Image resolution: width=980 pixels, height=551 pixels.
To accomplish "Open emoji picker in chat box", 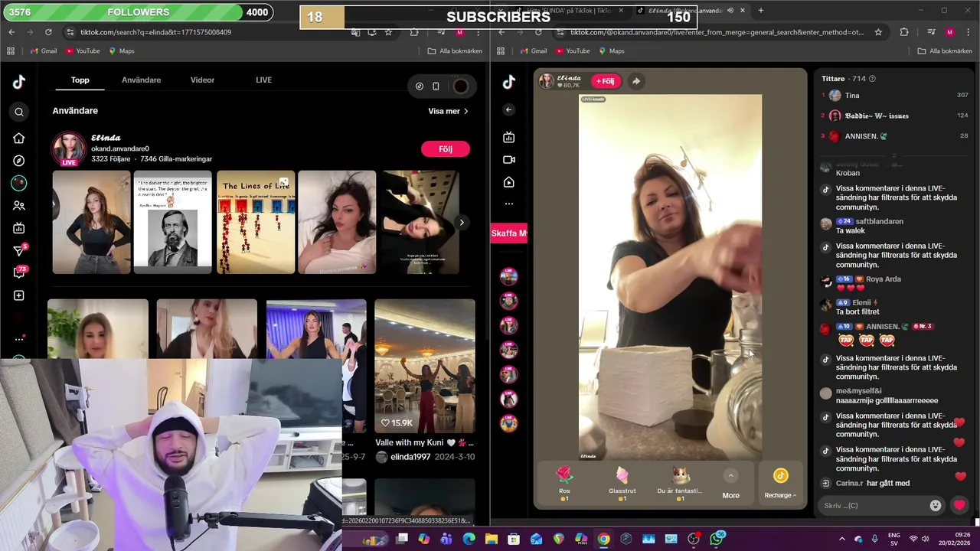I will tap(935, 506).
